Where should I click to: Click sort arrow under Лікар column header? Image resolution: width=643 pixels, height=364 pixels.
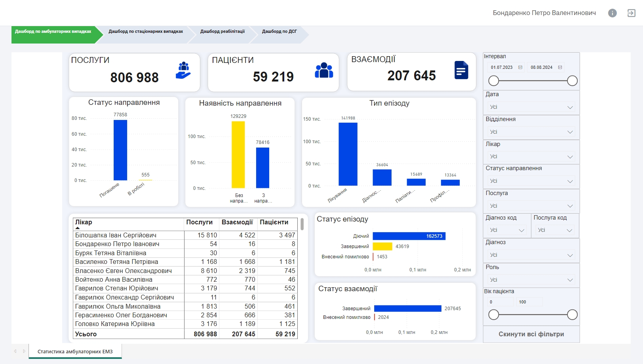pyautogui.click(x=78, y=228)
